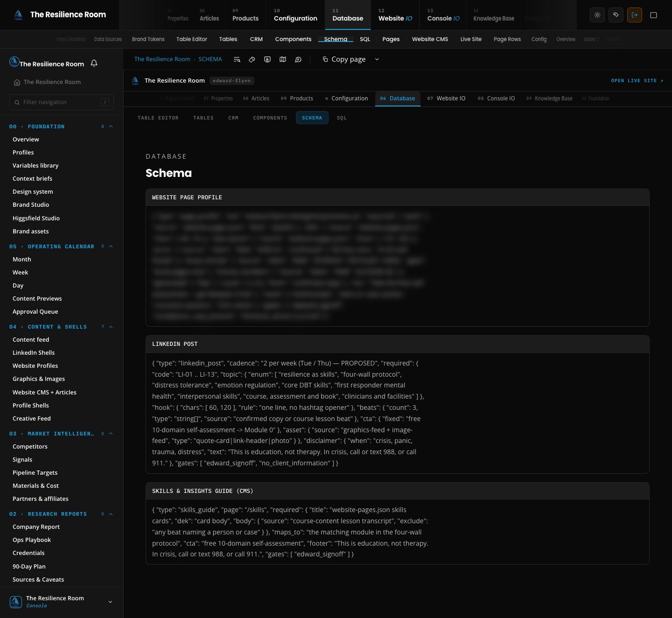Viewport: 672px width, 618px height.
Task: Collapse the 05 Operating Calendar section
Action: point(111,246)
